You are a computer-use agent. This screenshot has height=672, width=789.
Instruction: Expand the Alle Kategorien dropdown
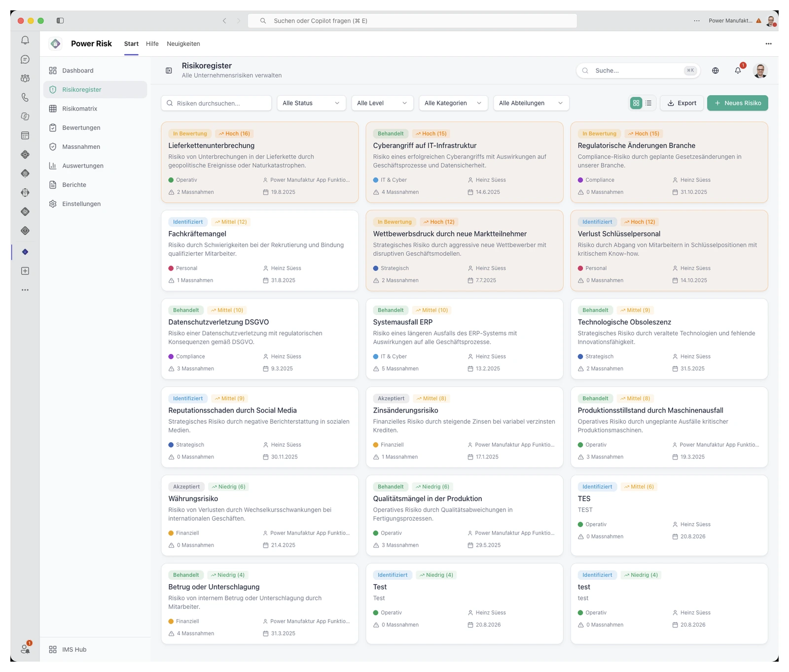tap(453, 103)
